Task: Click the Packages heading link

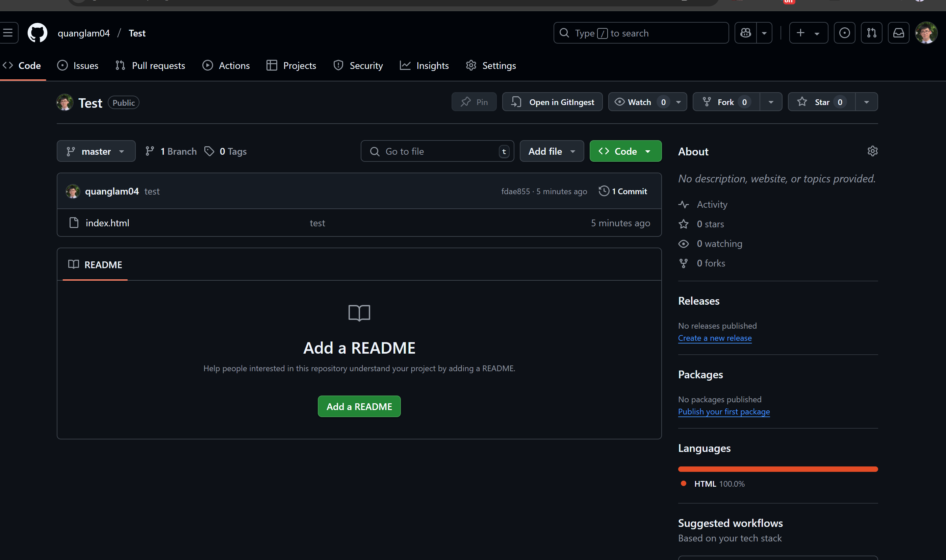Action: point(701,375)
